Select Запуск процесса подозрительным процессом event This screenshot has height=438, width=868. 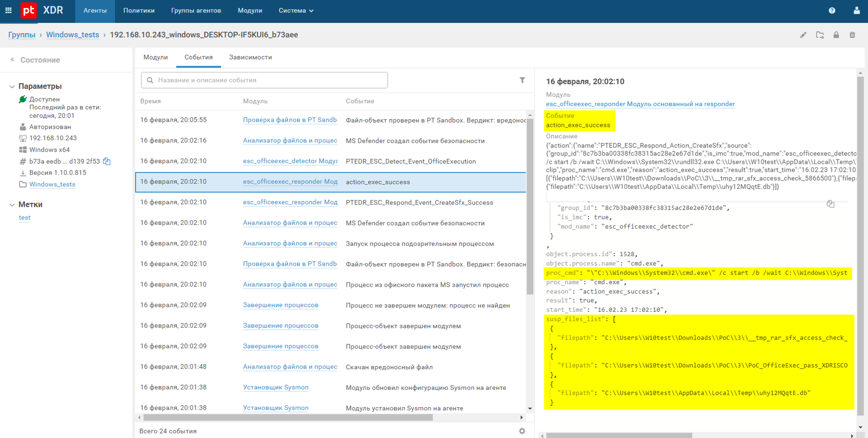tap(331, 243)
